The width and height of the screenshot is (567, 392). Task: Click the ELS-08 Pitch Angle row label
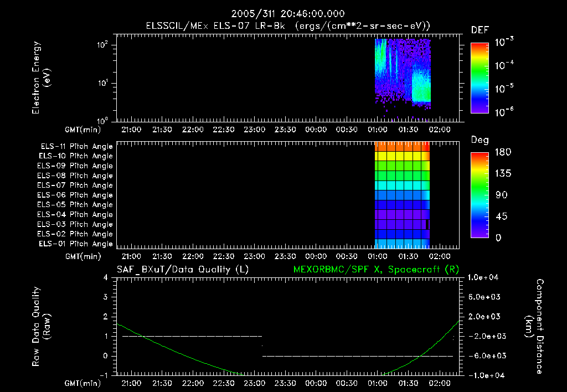coord(75,176)
